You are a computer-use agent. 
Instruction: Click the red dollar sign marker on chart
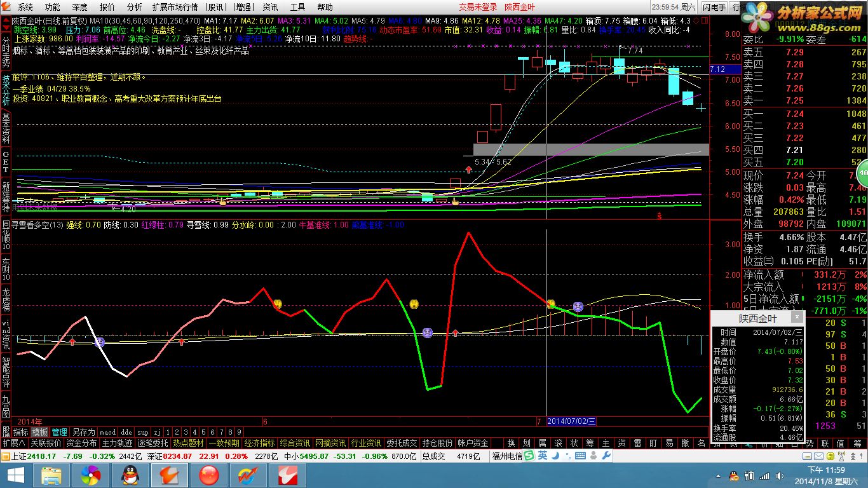click(x=660, y=216)
